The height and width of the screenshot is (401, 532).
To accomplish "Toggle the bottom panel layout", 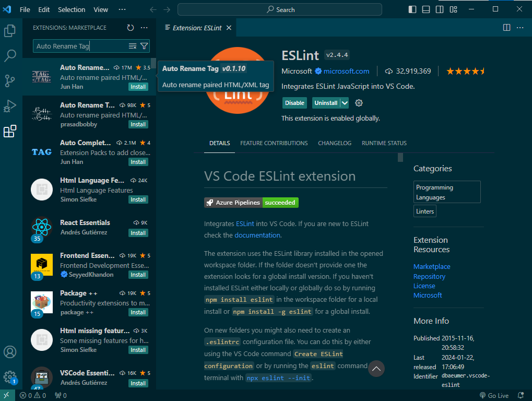I will pyautogui.click(x=426, y=9).
